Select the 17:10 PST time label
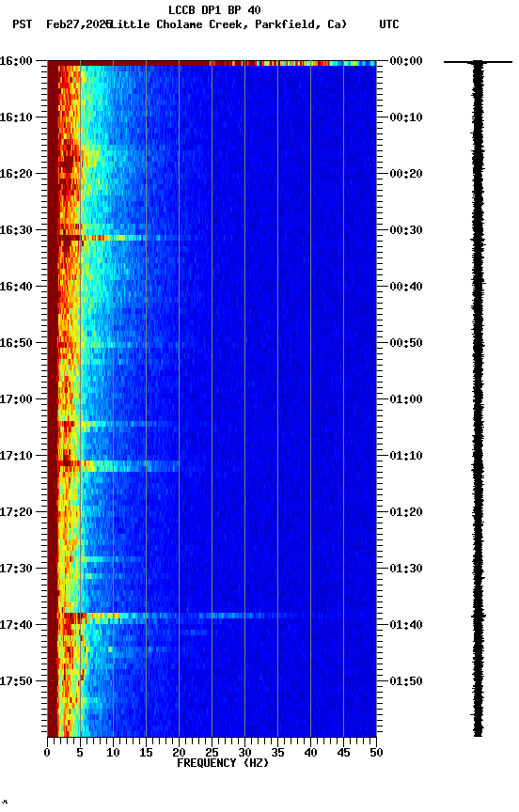The width and height of the screenshot is (519, 812). (x=16, y=456)
